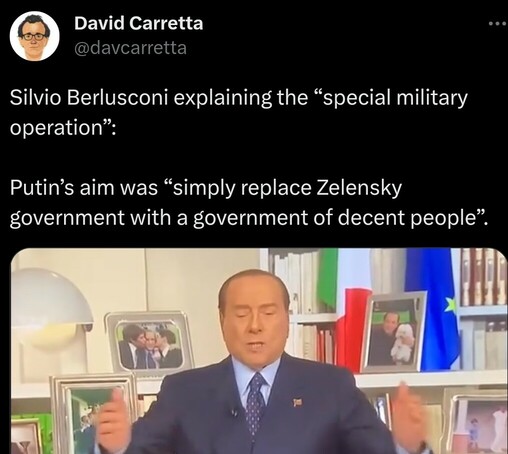Open the @davcarretta handle link
The image size is (508, 454).
pos(130,48)
